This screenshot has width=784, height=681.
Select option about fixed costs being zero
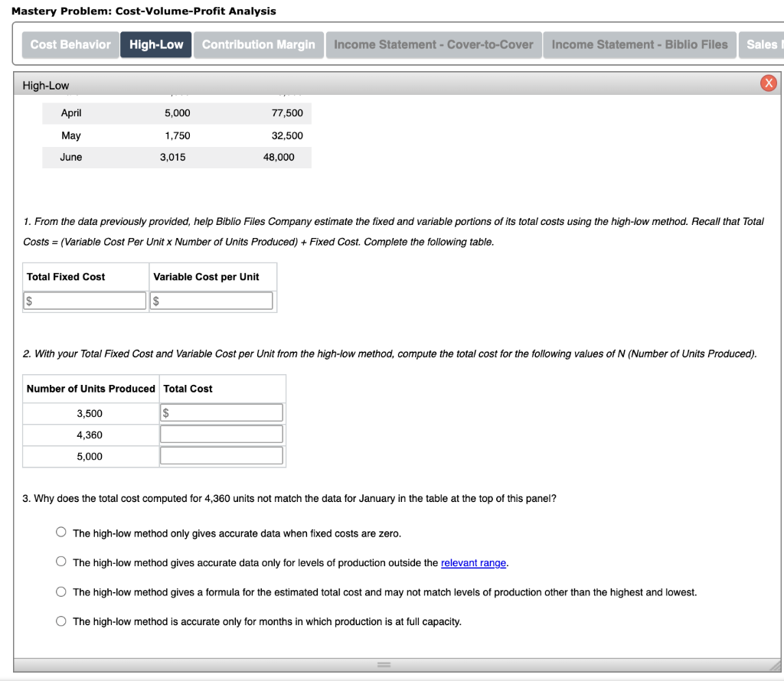tap(61, 532)
